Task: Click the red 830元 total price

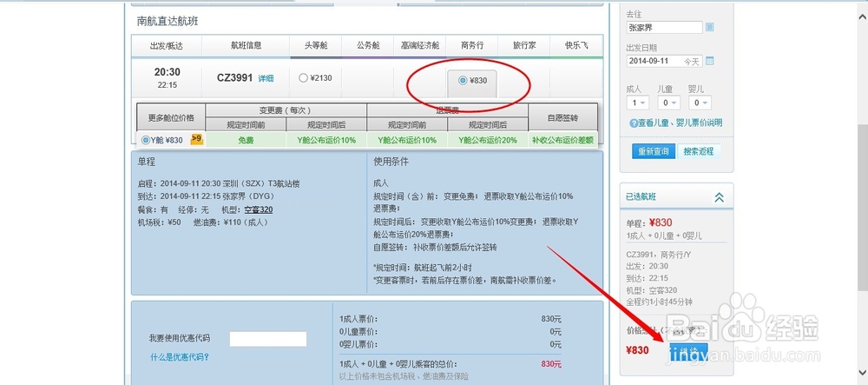Action: pos(551,364)
